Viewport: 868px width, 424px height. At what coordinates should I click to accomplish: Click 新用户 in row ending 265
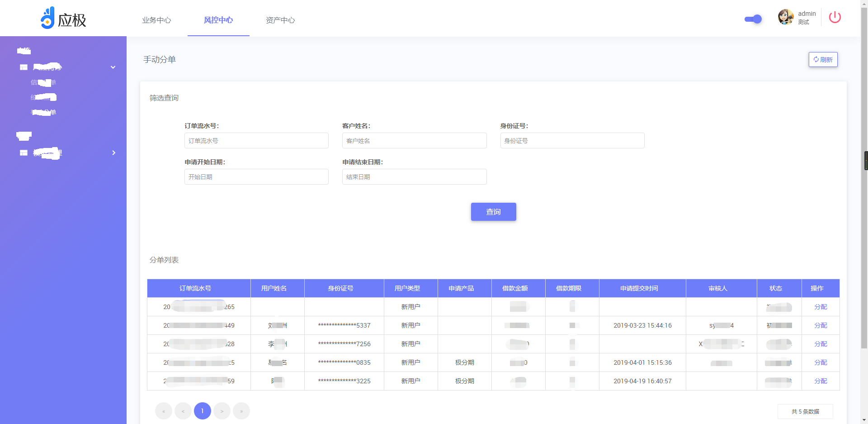(x=410, y=307)
